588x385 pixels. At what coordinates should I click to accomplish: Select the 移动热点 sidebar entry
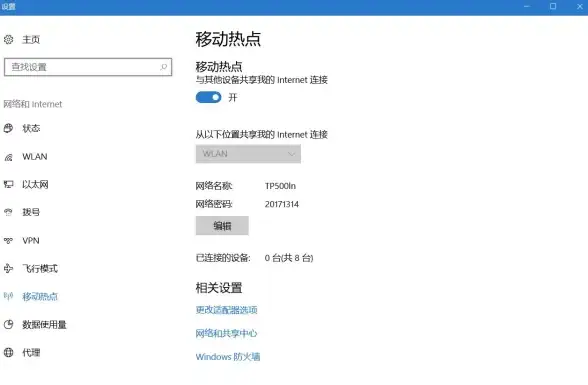[x=40, y=297]
